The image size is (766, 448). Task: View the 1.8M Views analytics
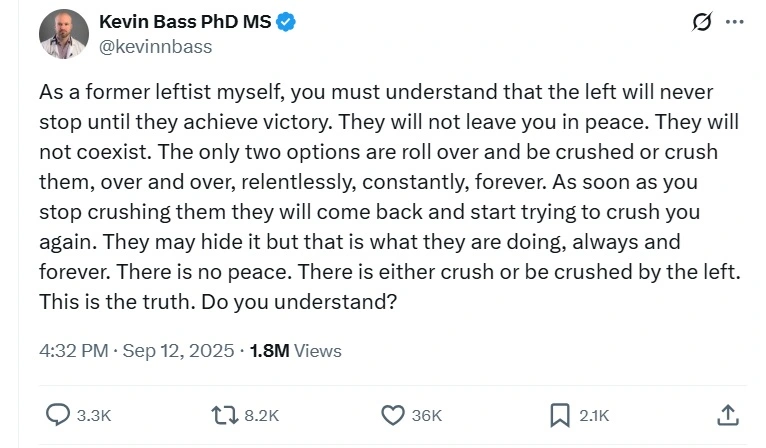pos(294,351)
